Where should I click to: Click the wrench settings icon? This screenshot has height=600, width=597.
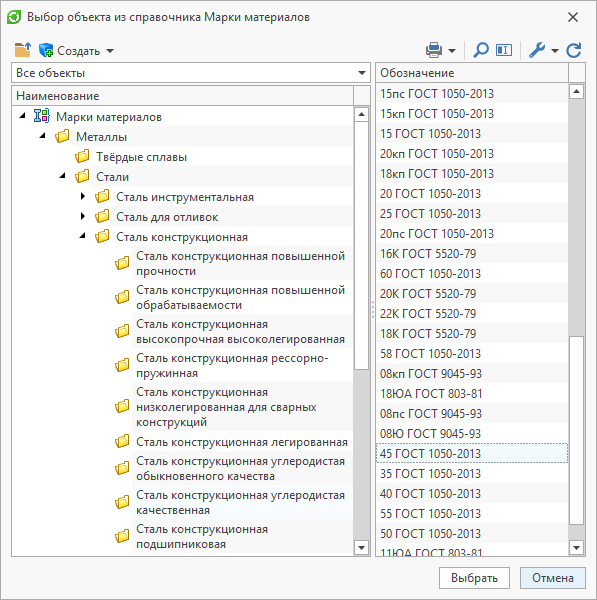point(537,50)
